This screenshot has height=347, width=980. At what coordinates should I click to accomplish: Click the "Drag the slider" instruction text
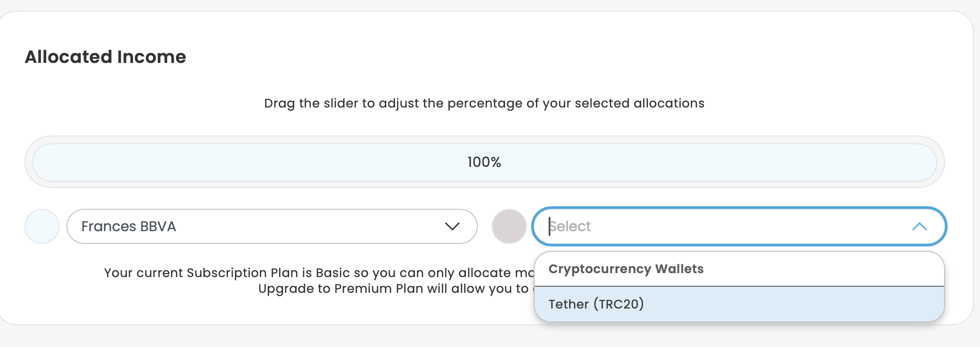coord(484,103)
